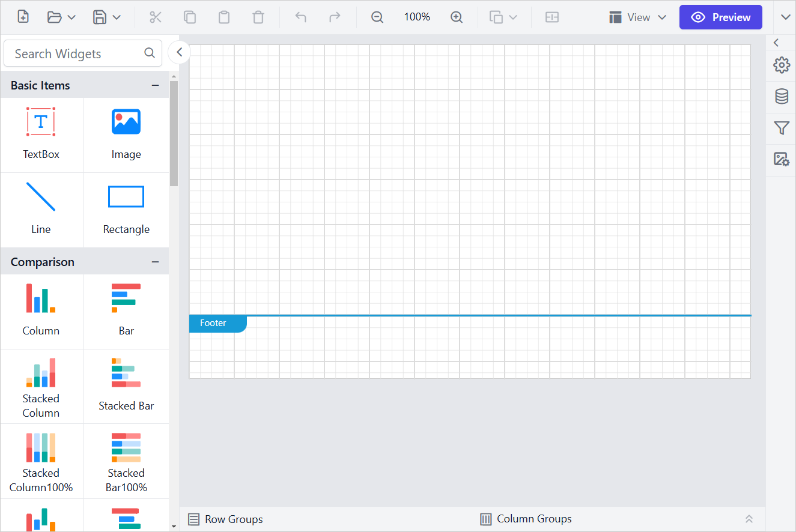Open the Properties gear panel
Image resolution: width=796 pixels, height=532 pixels.
tap(781, 65)
